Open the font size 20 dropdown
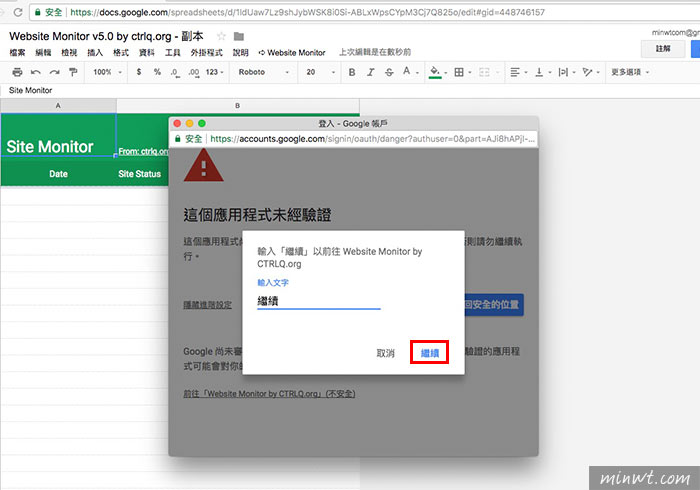700x490 pixels. 321,72
